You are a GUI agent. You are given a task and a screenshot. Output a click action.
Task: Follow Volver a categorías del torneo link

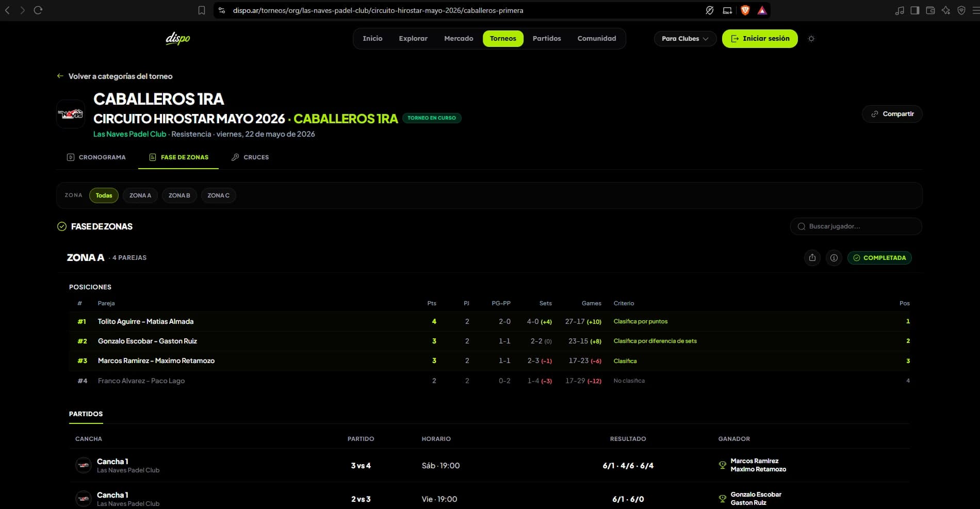tap(115, 76)
